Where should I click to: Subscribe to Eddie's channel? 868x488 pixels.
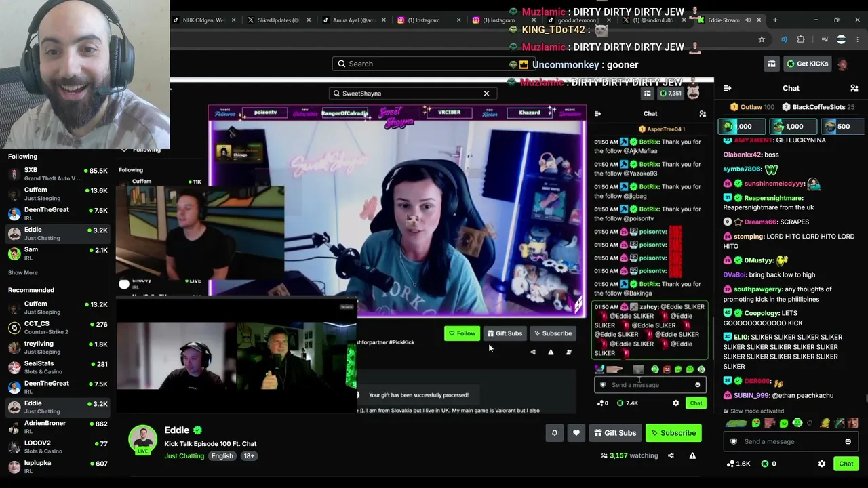tap(673, 433)
